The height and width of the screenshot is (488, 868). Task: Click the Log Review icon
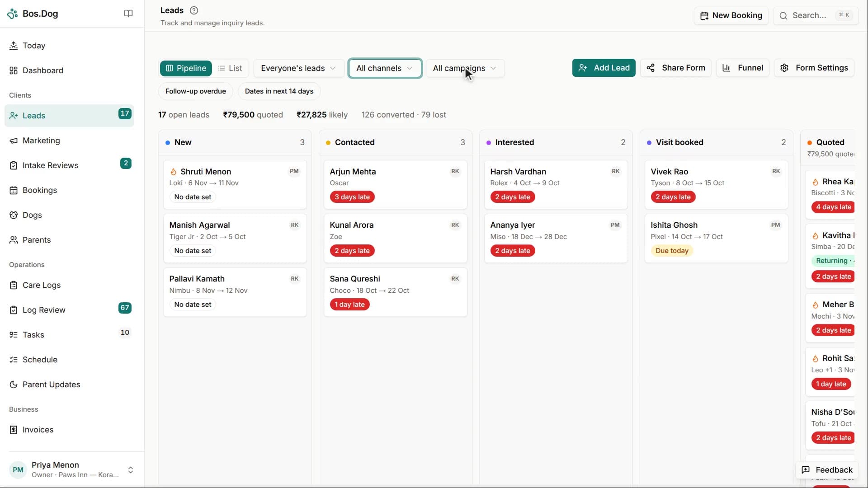[x=14, y=310]
